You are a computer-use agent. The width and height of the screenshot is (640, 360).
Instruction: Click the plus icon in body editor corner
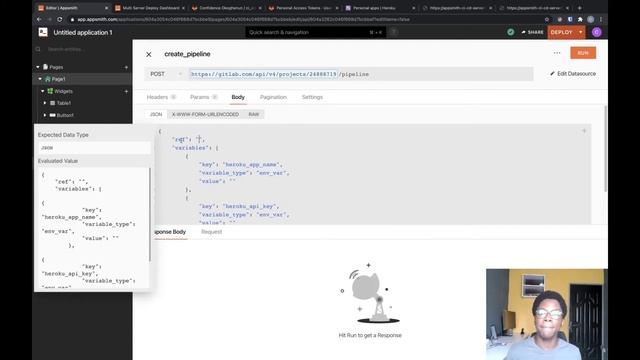(x=584, y=131)
